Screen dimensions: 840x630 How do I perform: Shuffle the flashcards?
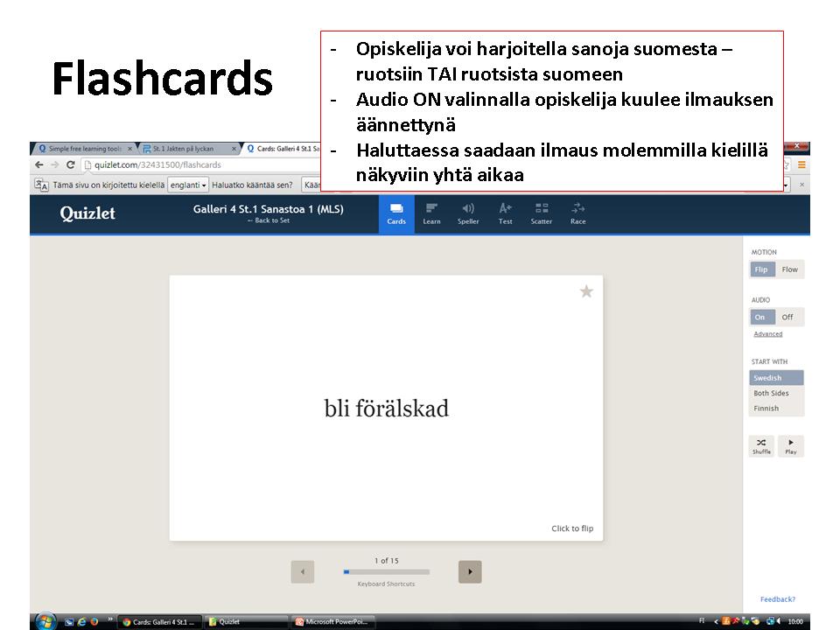761,446
